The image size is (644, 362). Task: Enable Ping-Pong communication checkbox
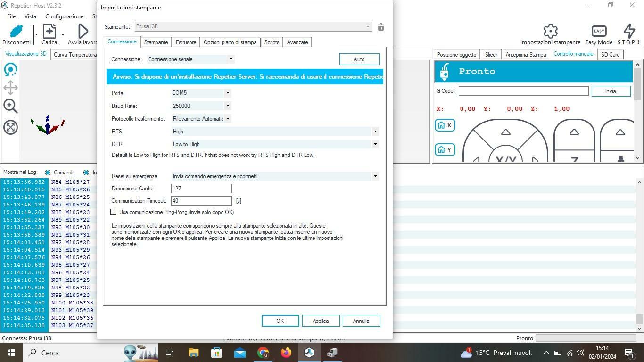point(114,212)
